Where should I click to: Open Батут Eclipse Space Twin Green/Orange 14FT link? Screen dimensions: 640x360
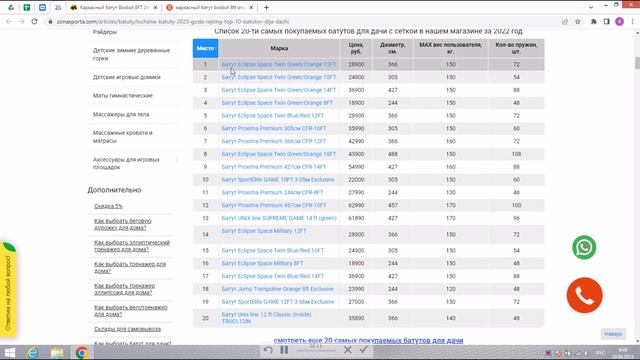[278, 90]
